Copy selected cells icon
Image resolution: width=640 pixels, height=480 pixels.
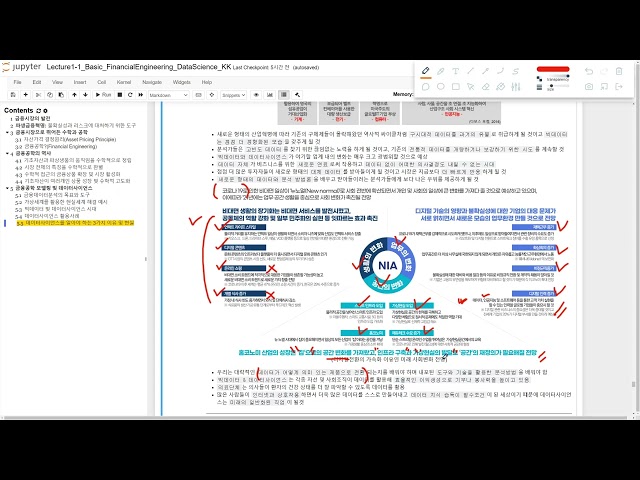point(50,95)
